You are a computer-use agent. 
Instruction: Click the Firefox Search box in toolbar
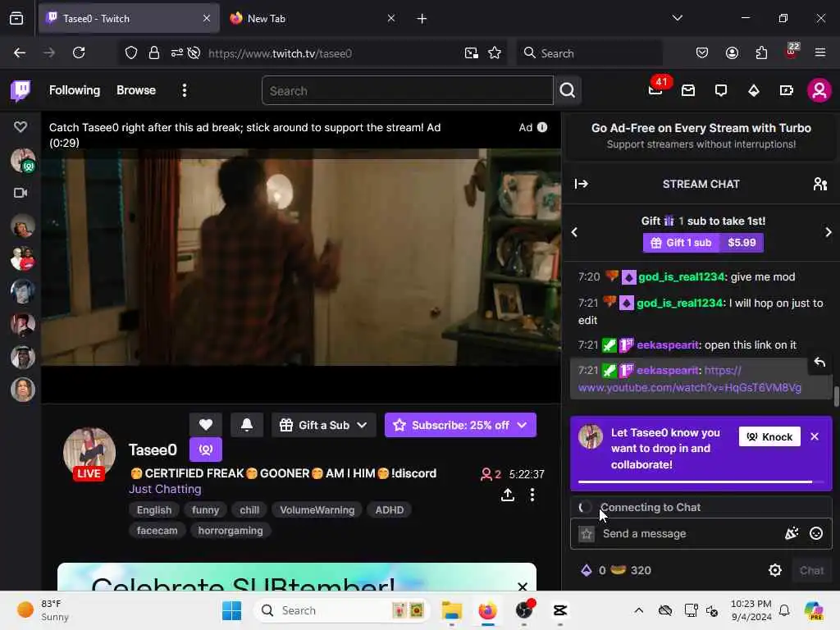click(589, 53)
